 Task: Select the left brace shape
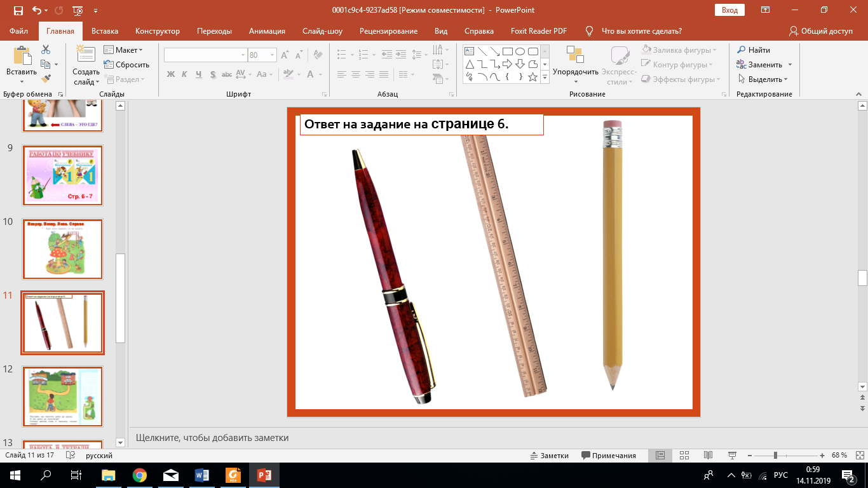[507, 77]
